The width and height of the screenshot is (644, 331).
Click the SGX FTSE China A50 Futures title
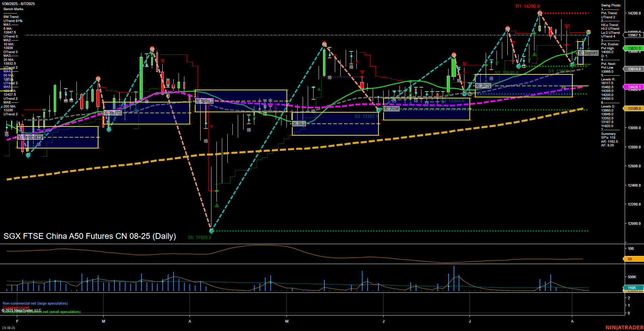(90, 236)
